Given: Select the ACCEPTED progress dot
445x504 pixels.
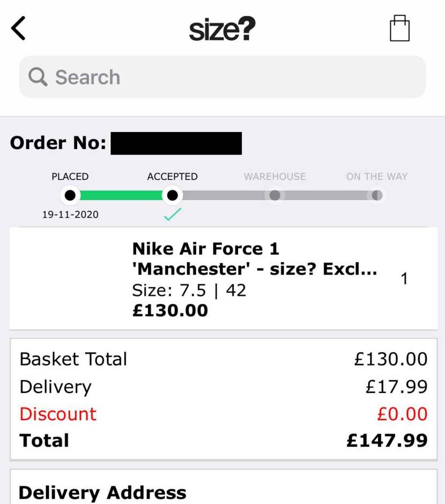Looking at the screenshot, I should [173, 195].
